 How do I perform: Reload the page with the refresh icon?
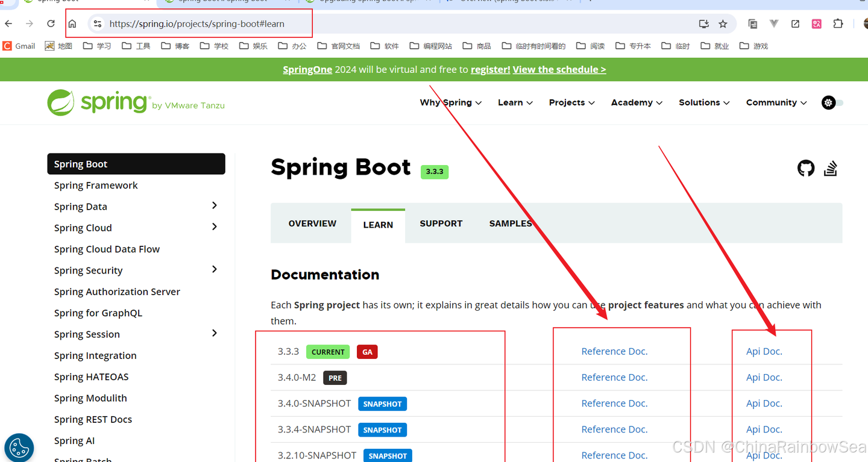(51, 23)
